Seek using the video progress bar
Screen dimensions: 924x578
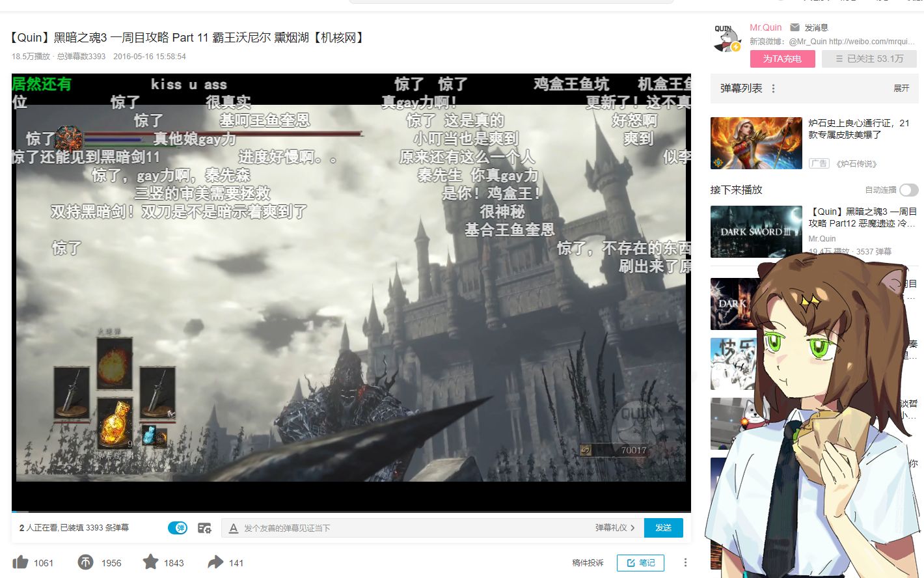click(x=351, y=512)
